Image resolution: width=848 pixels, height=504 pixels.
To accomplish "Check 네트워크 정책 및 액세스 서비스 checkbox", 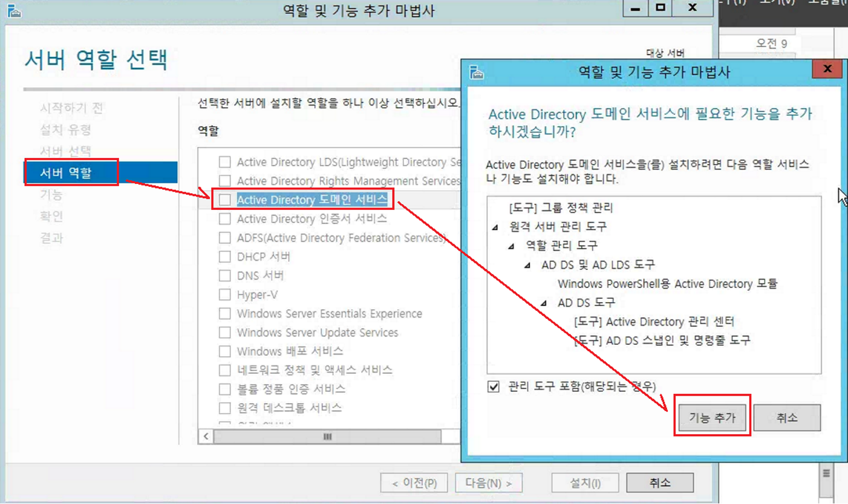I will pyautogui.click(x=225, y=370).
